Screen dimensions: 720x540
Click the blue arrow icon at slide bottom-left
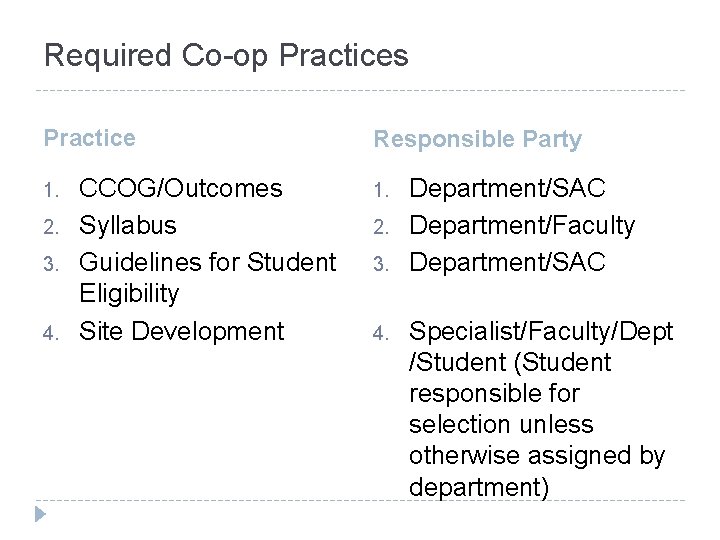pyautogui.click(x=41, y=517)
